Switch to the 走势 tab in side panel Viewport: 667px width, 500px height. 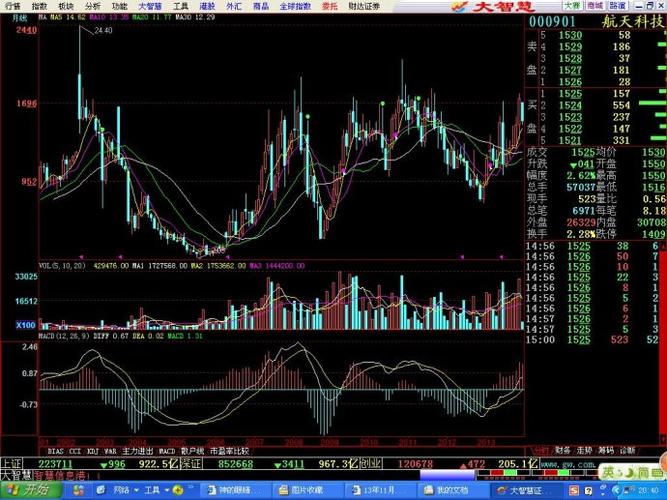pyautogui.click(x=584, y=450)
